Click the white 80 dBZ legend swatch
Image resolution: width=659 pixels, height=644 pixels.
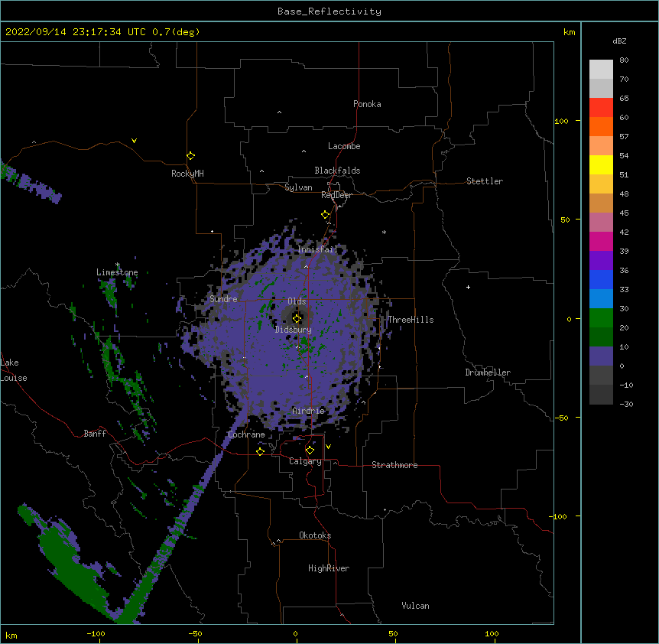point(601,70)
